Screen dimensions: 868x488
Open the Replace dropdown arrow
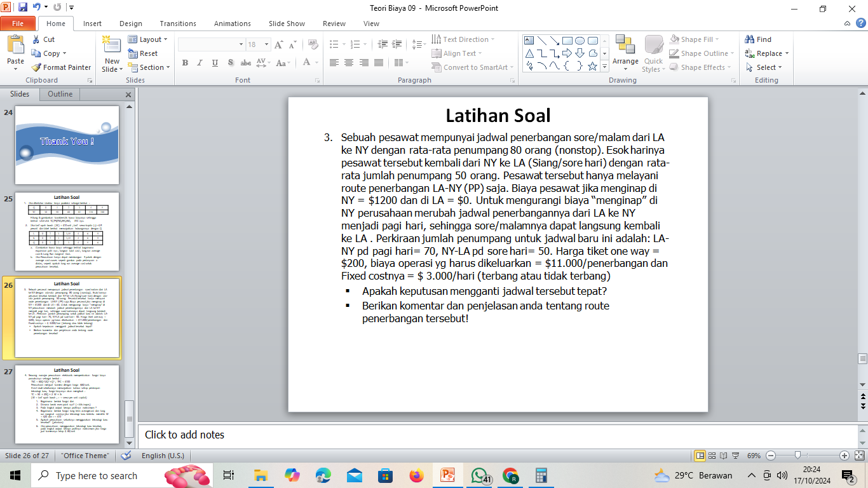(787, 53)
